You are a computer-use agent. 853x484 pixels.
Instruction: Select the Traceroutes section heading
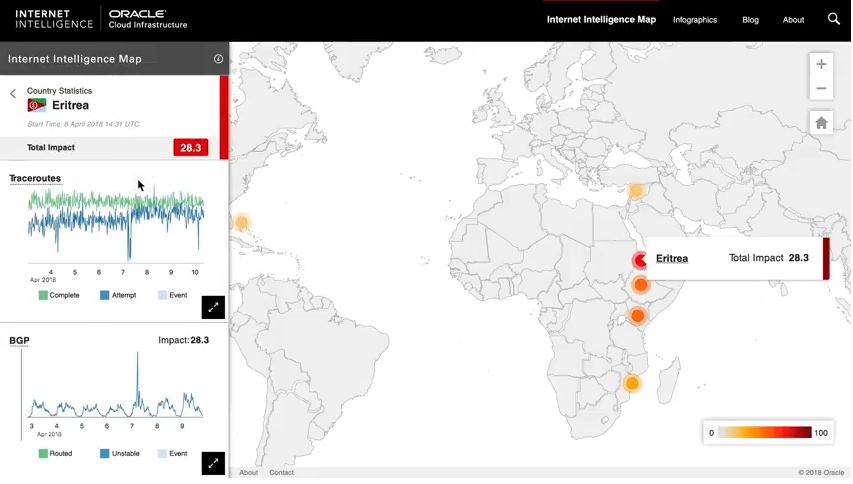(x=35, y=178)
